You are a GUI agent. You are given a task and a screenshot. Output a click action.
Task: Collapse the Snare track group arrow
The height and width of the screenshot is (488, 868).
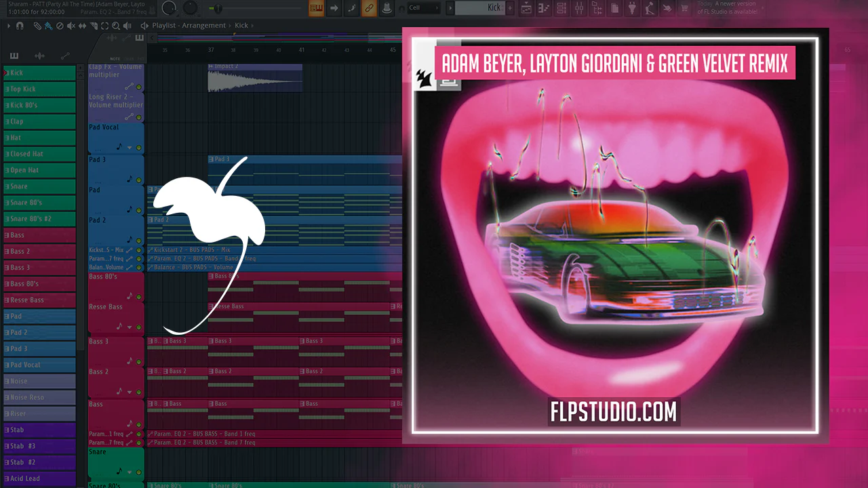click(130, 472)
